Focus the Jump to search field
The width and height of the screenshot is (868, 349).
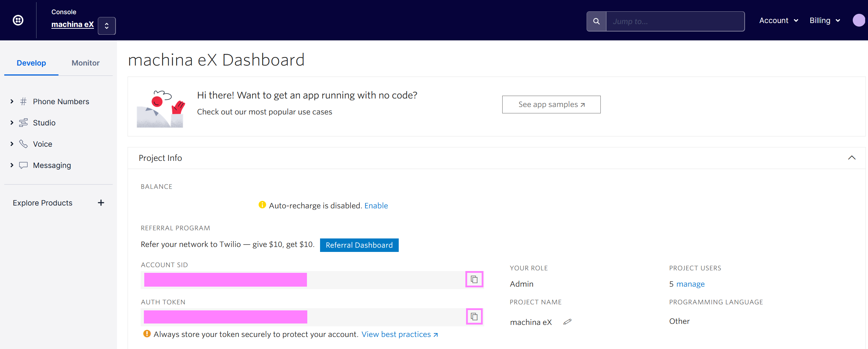click(675, 21)
